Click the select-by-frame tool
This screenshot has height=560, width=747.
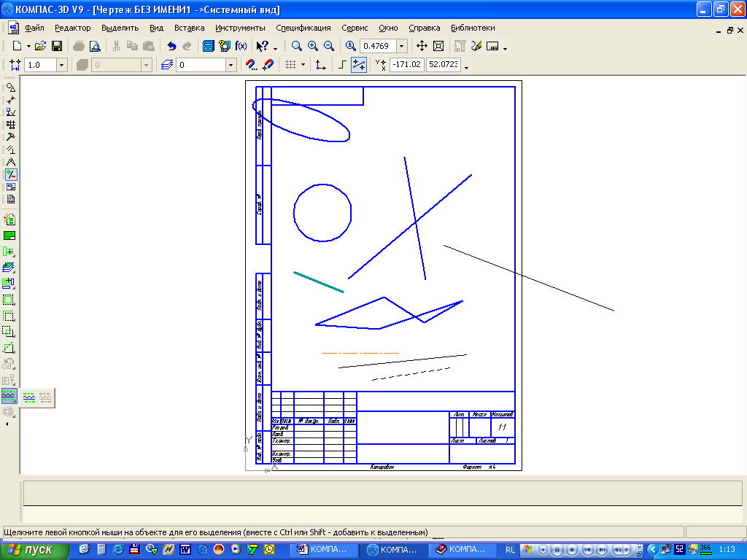coord(9,300)
